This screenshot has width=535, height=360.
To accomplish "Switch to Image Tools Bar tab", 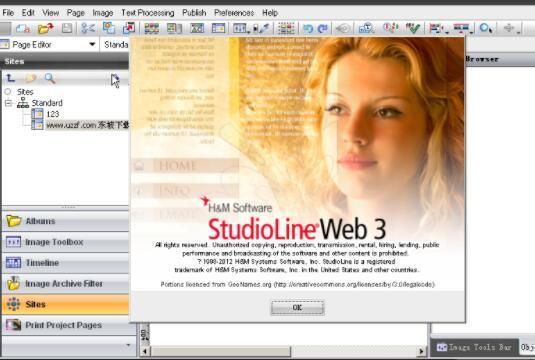I will (474, 347).
